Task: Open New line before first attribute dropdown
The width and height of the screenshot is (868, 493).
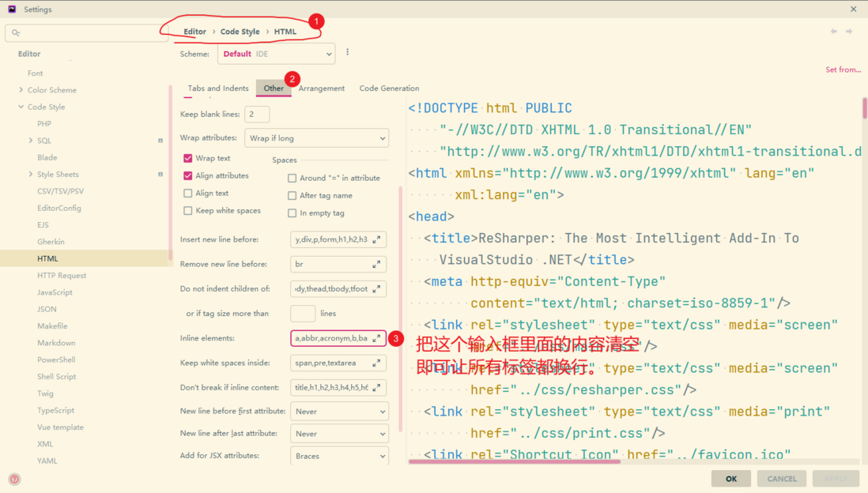Action: click(x=339, y=412)
